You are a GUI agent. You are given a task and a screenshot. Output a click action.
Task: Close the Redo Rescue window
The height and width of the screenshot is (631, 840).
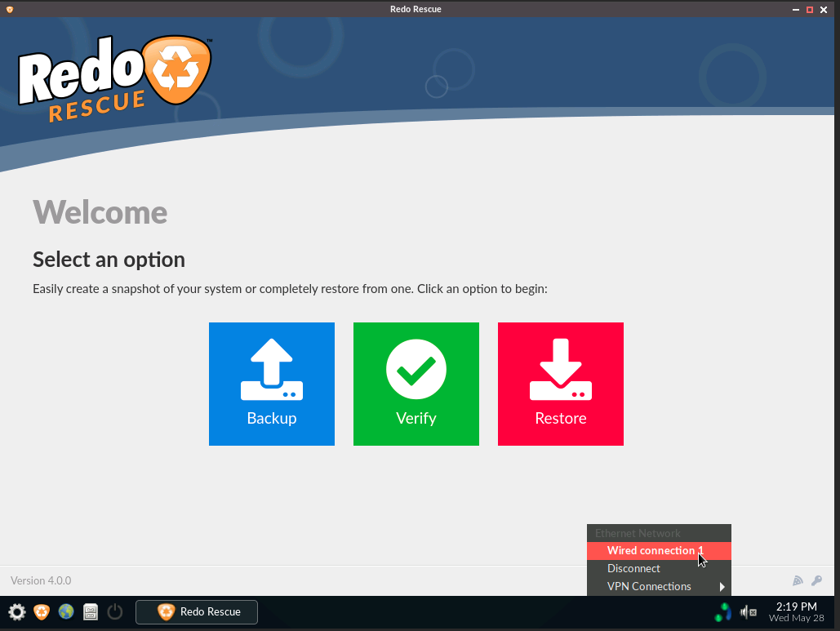point(824,10)
